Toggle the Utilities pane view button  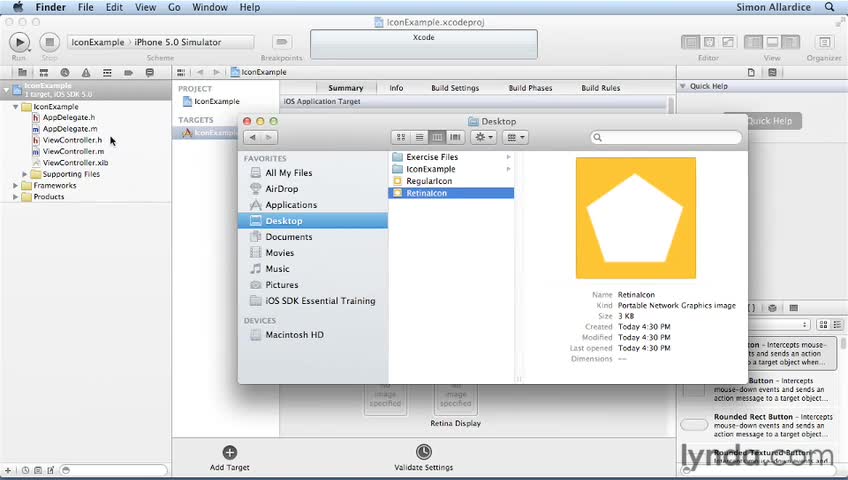click(x=791, y=42)
